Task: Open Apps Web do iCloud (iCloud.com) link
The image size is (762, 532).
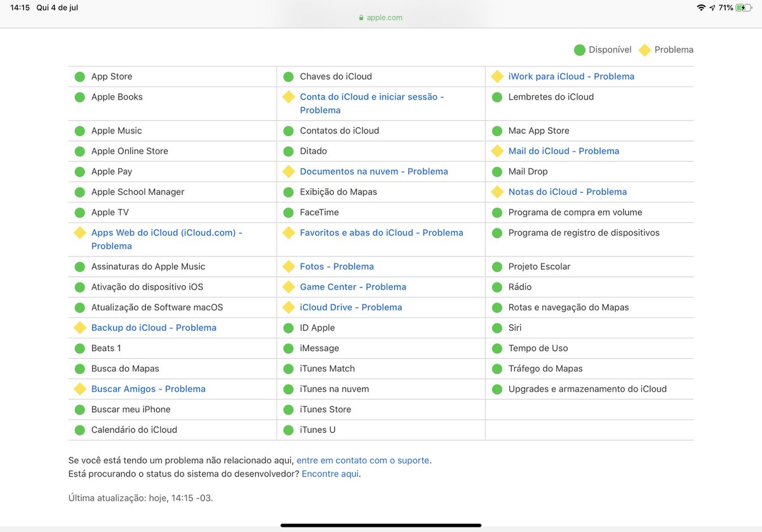Action: tap(167, 239)
